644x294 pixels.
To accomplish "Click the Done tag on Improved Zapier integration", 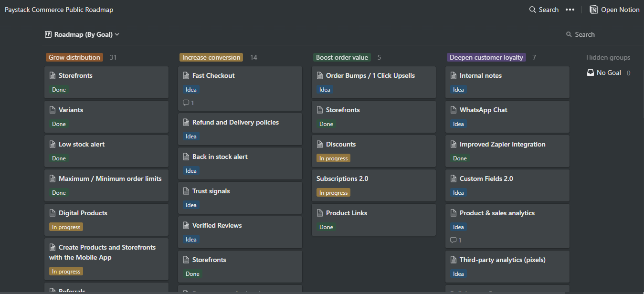I will tap(460, 158).
